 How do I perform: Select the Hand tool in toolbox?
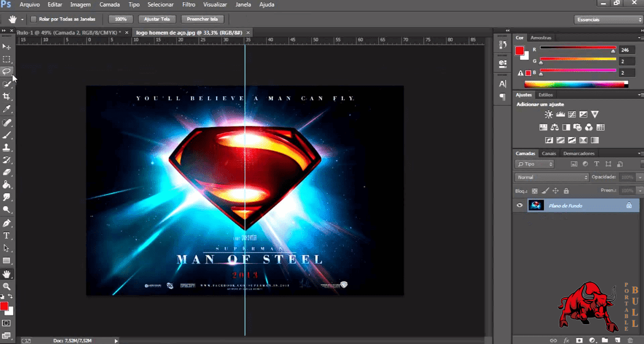tap(7, 274)
